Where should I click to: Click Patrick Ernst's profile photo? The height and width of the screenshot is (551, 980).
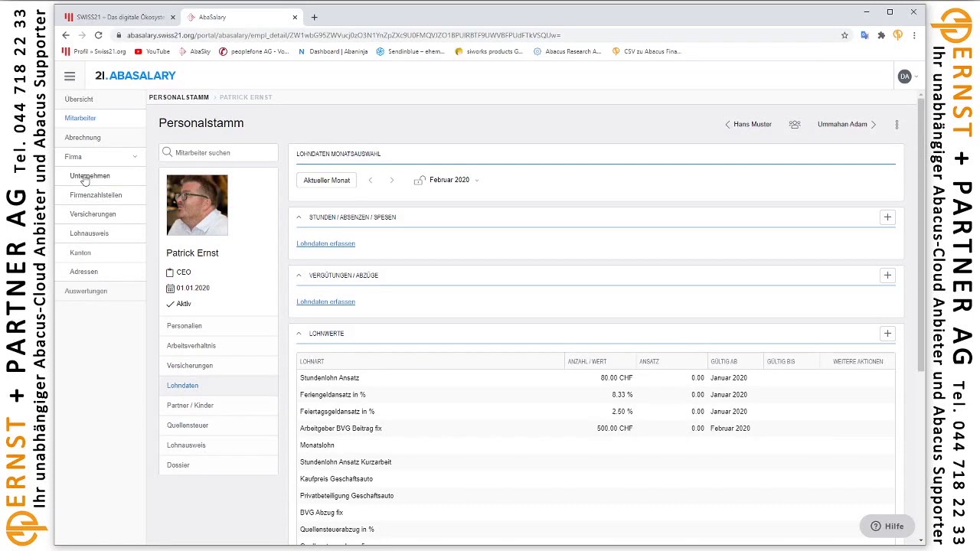pos(197,205)
